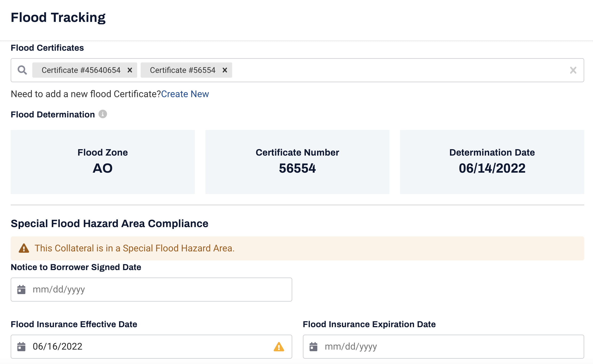Click the Create New link for flood certificate
Viewport: 593px width, 364px height.
coord(185,94)
